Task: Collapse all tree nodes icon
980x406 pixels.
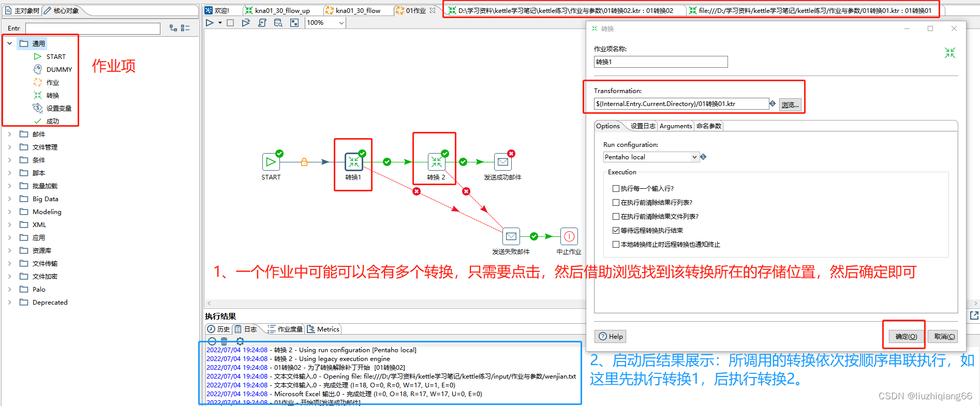Action: pos(185,28)
